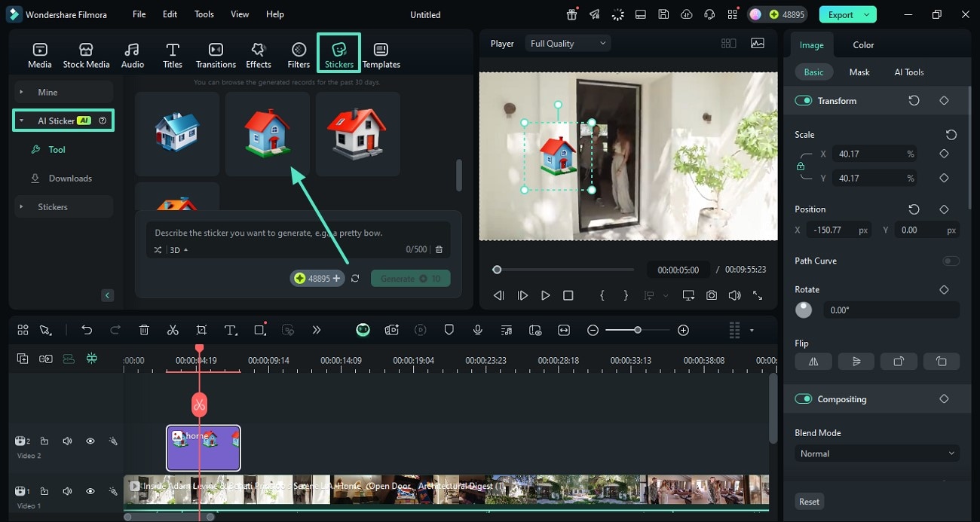Click the undo arrow in timeline toolbar
This screenshot has width=980, height=522.
tap(87, 330)
